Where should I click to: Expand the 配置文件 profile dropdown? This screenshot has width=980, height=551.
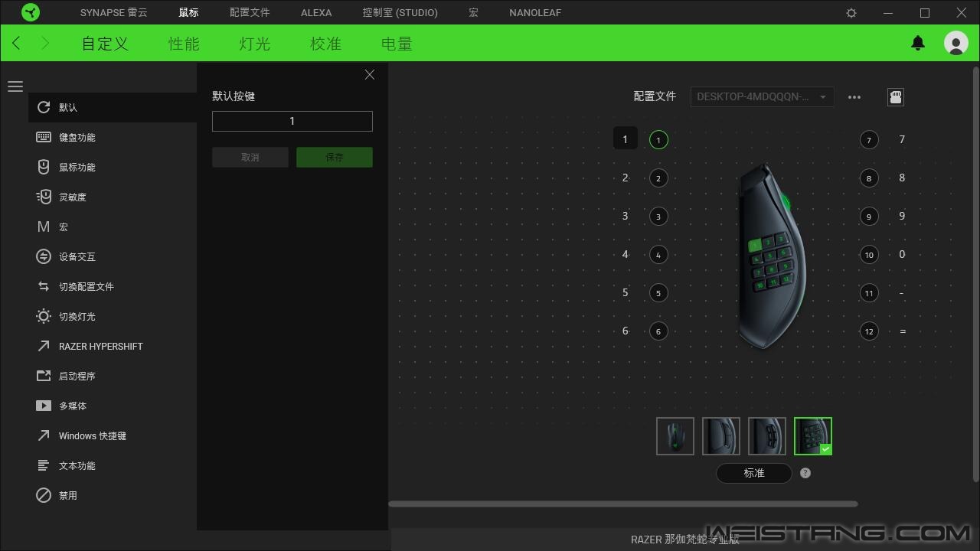762,97
